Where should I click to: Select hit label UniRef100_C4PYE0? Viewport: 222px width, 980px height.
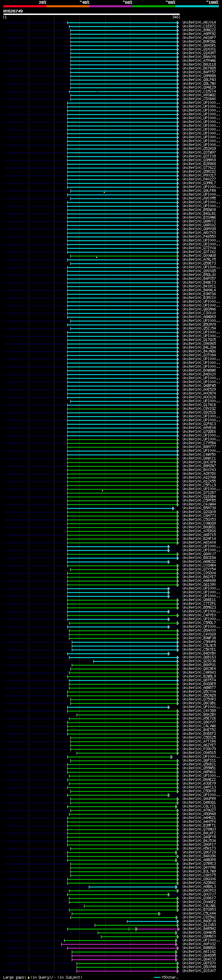click(x=199, y=615)
